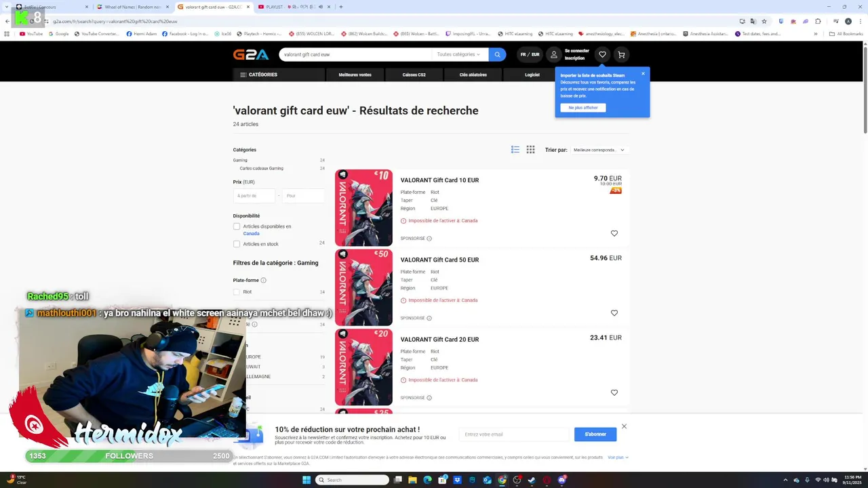Open 'Toutes catégories' search dropdown

pos(458,54)
